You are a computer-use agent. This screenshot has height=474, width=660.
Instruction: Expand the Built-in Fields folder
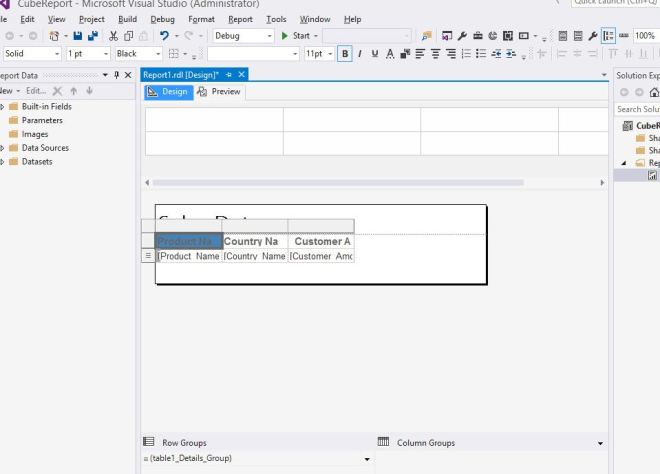point(3,107)
